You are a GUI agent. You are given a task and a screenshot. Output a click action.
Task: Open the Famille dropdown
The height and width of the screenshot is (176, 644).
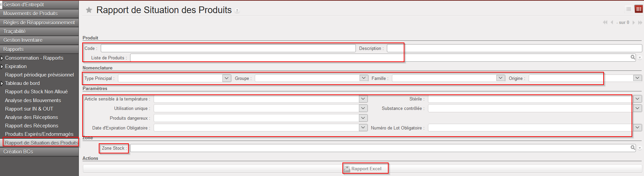(x=500, y=78)
